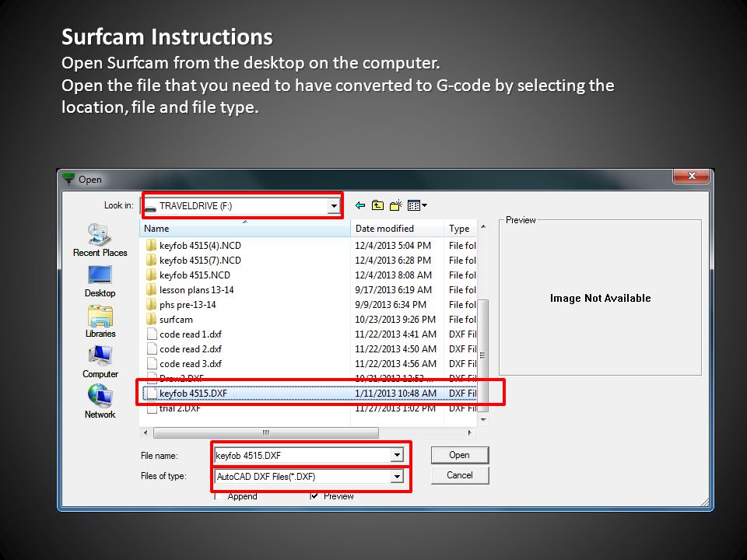Screen dimensions: 747x560
Task: Click the 9/9/2013 6:34 PM date cell
Action: coord(391,305)
